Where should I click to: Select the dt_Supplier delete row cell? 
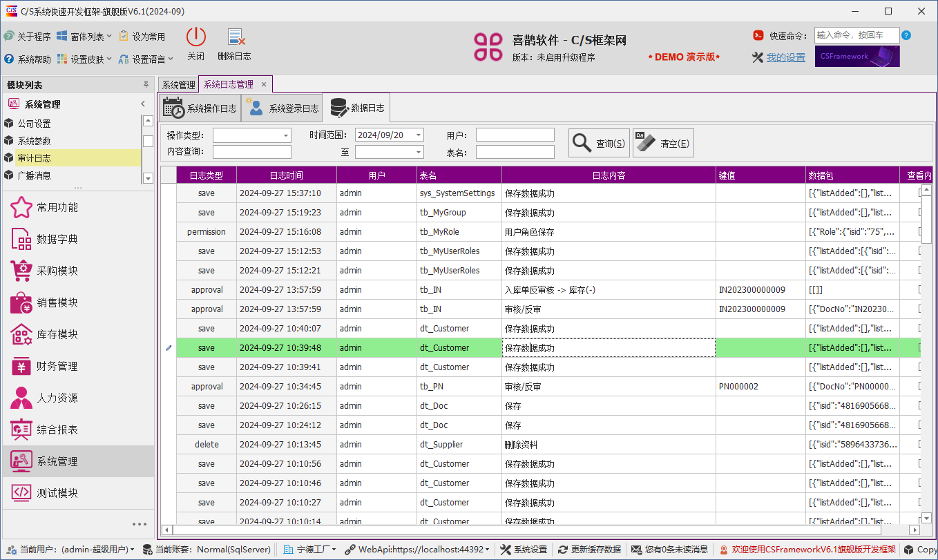pyautogui.click(x=459, y=445)
